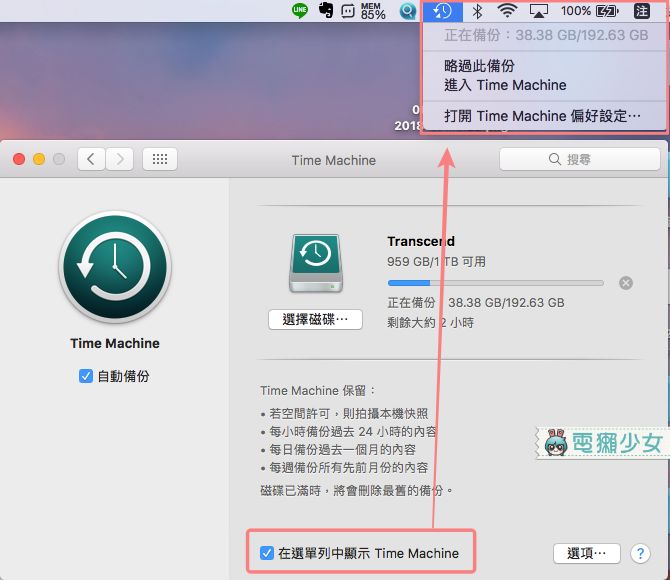Uncheck the 自動備份 checkbox

click(86, 376)
